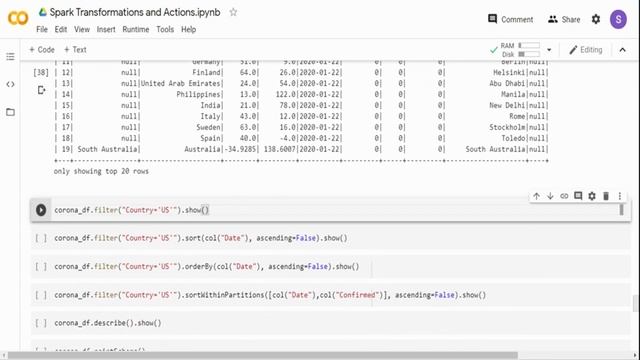Click the horizontal scrollbar thumb
This screenshot has height=360, width=640.
coord(262,356)
